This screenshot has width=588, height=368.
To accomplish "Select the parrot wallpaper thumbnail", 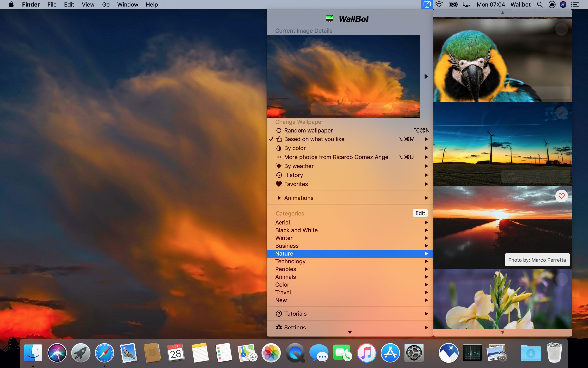I will pos(502,60).
